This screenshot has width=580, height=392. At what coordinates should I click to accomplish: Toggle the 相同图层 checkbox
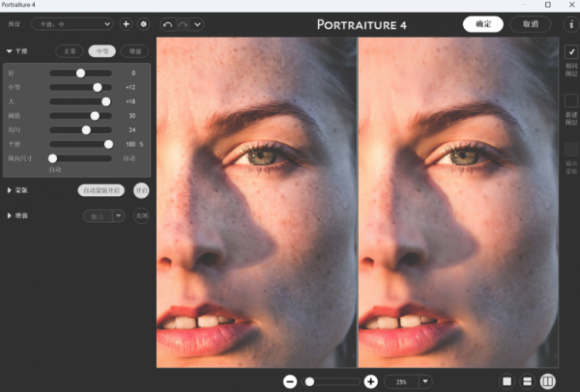(571, 52)
